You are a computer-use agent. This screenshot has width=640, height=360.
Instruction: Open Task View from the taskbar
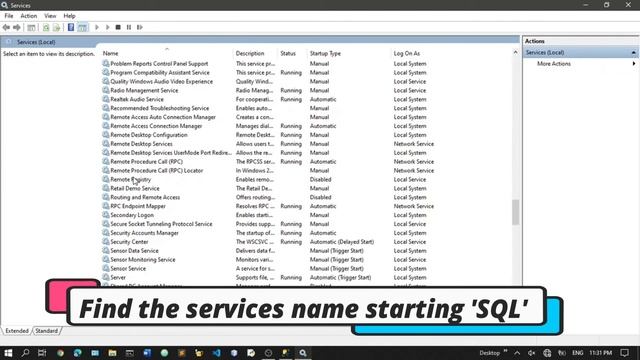point(42,353)
